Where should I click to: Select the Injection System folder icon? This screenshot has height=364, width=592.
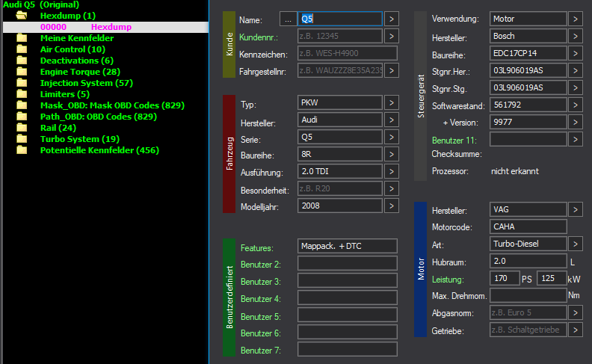point(22,83)
